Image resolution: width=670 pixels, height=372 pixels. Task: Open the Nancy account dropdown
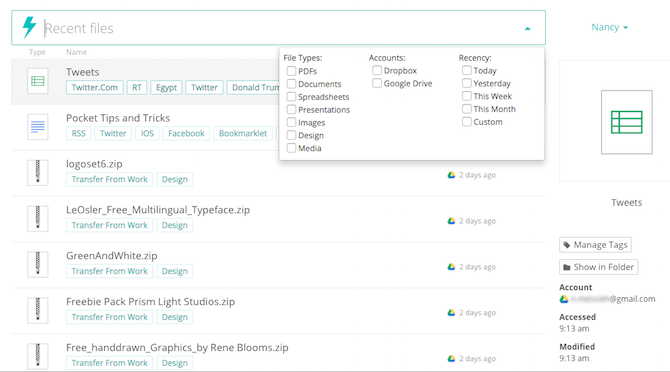click(609, 27)
